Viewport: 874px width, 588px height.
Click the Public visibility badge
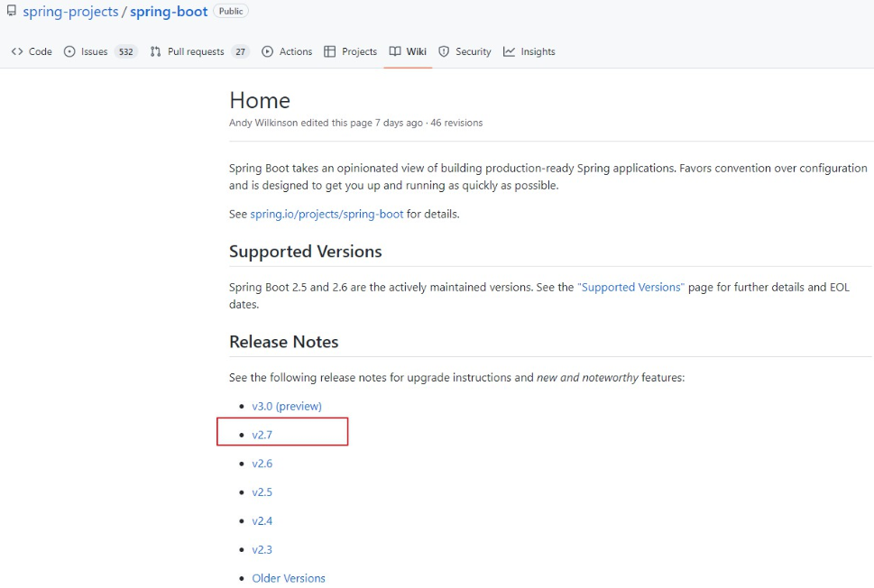(231, 11)
